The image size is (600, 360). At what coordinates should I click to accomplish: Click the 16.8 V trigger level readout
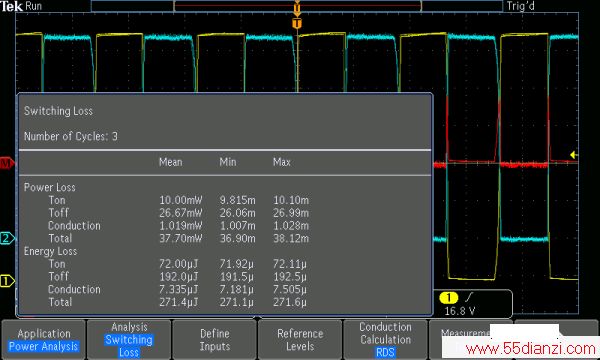[460, 311]
